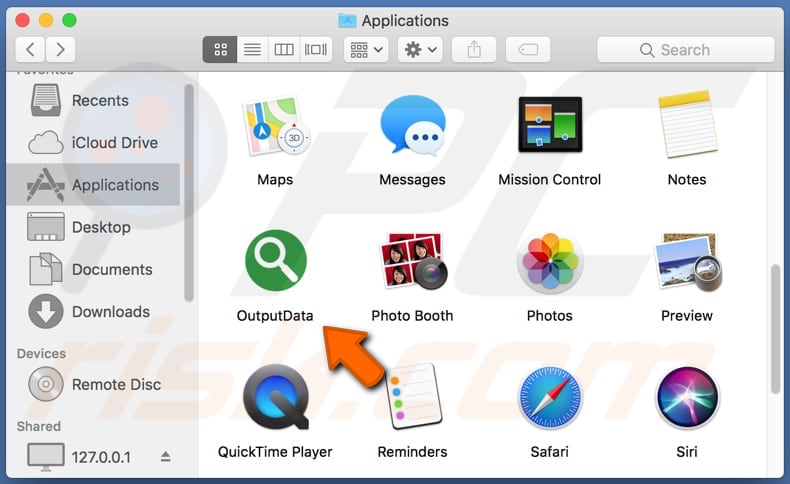Switch to icon view
This screenshot has width=790, height=484.
(220, 49)
